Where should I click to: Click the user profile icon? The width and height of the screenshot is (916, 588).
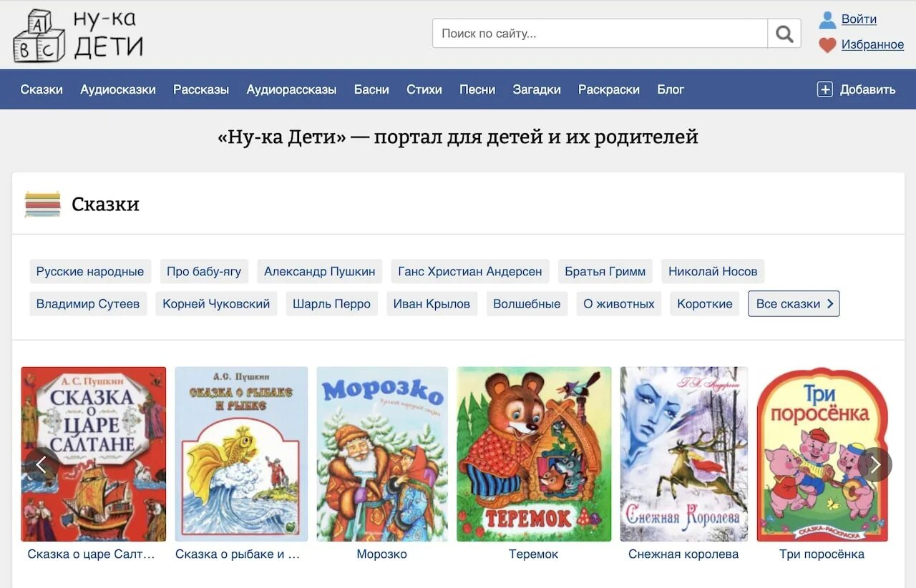(827, 19)
